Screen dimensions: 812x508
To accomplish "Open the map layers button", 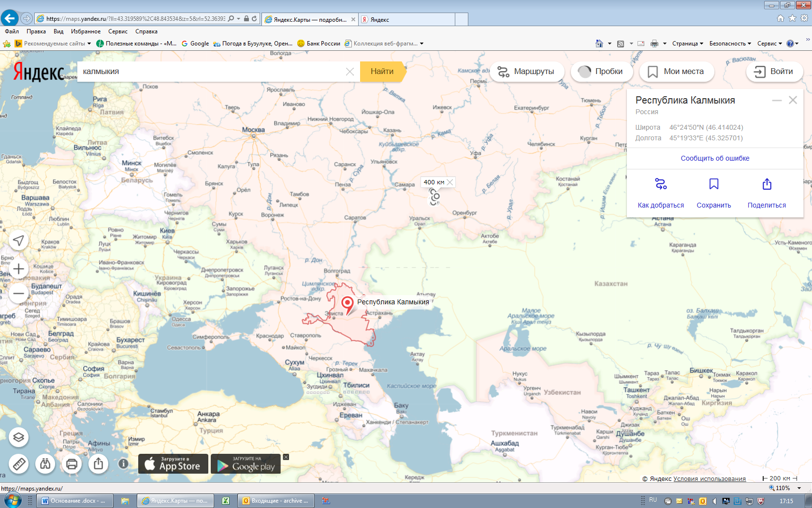I will (x=19, y=437).
